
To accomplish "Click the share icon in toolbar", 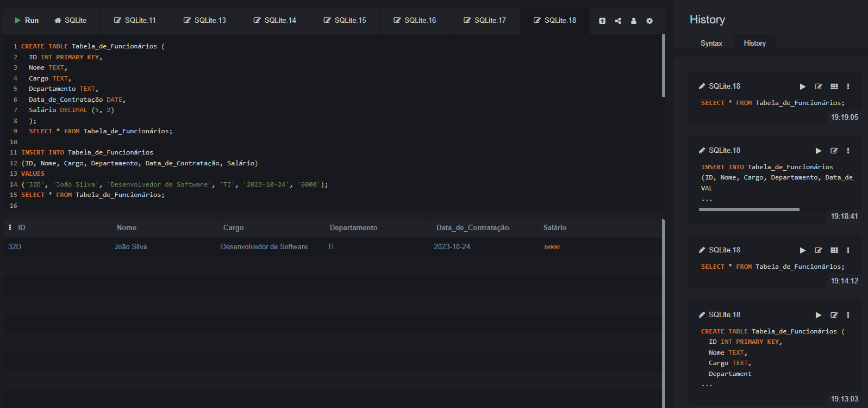I will coord(618,21).
